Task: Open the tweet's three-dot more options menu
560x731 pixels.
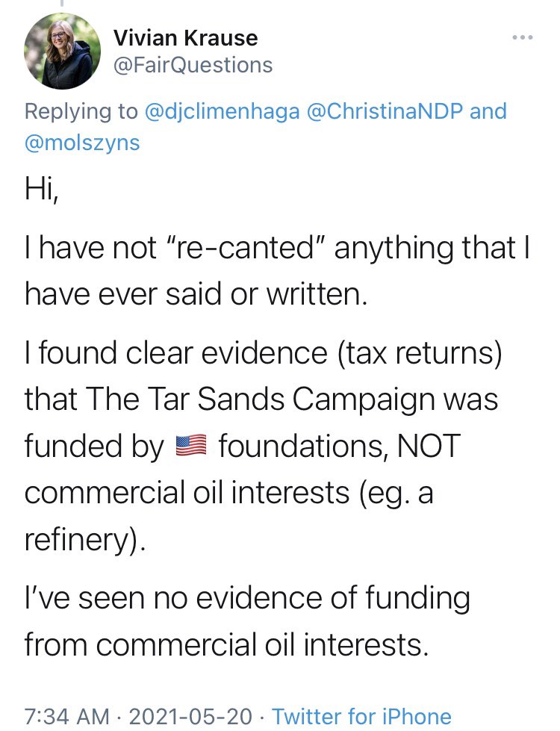Action: pyautogui.click(x=523, y=37)
